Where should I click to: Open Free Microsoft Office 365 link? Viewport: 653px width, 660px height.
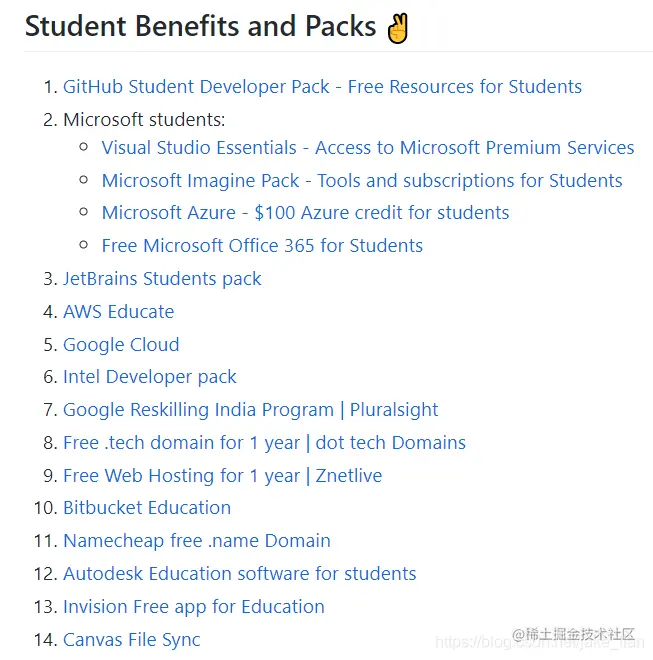pyautogui.click(x=262, y=245)
